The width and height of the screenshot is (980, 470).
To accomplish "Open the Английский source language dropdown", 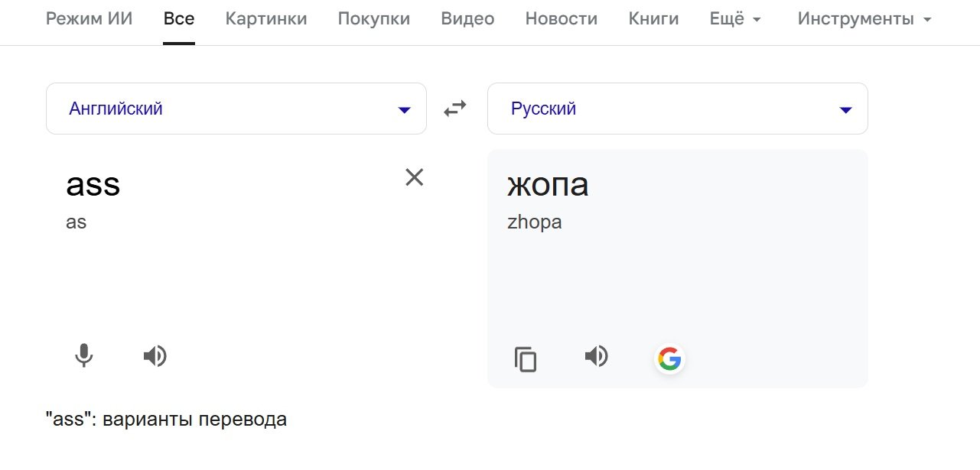I will (x=236, y=109).
